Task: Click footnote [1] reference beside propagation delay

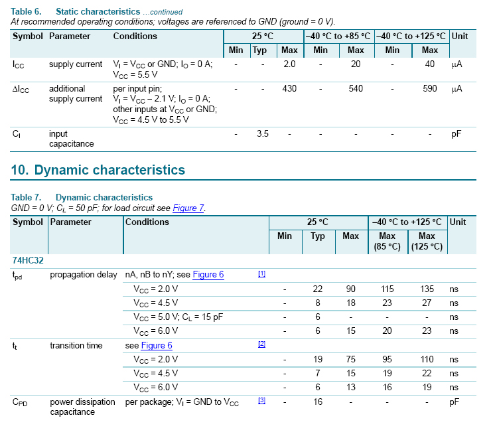Action: tap(261, 274)
